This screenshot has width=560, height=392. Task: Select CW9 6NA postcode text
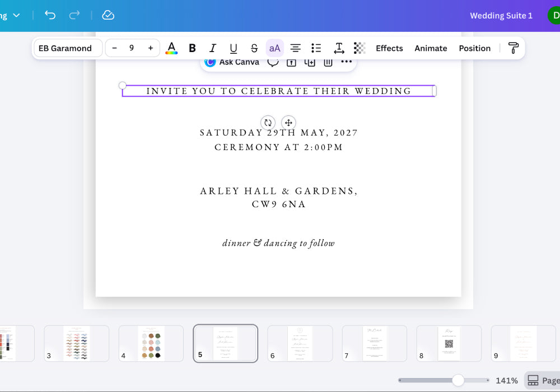pos(278,204)
